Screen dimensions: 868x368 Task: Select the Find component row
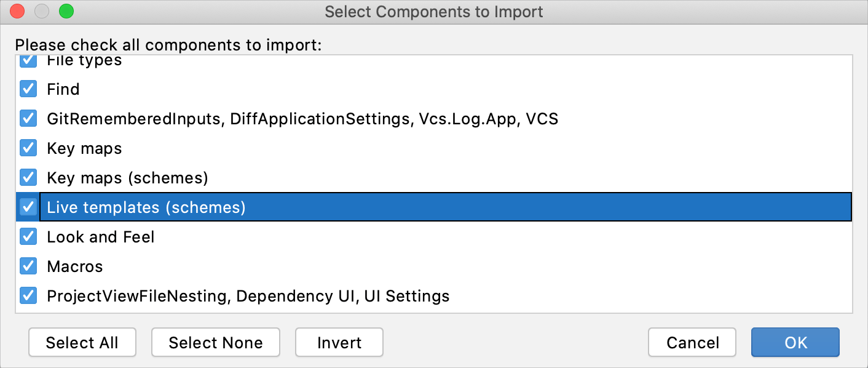point(64,89)
